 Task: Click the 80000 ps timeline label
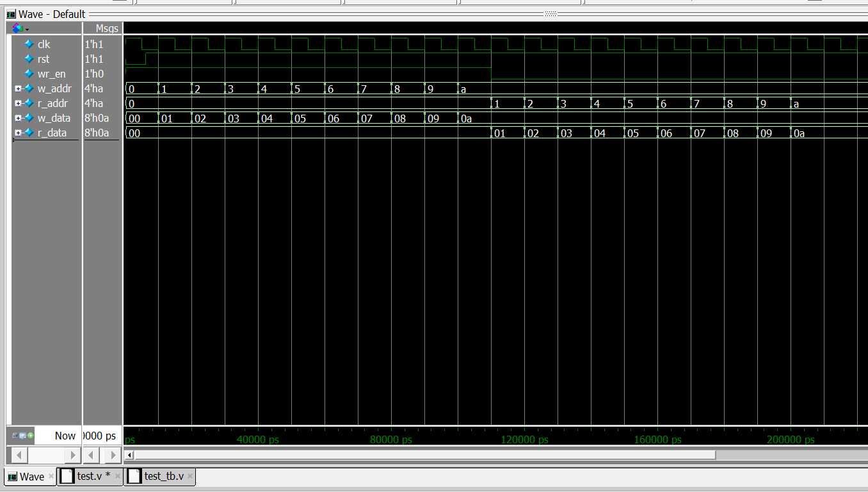(391, 440)
